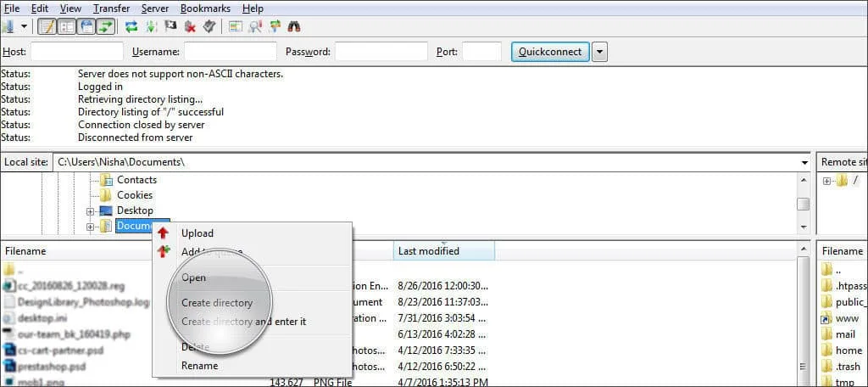
Task: Click the reconnect to last server icon
Action: click(209, 26)
